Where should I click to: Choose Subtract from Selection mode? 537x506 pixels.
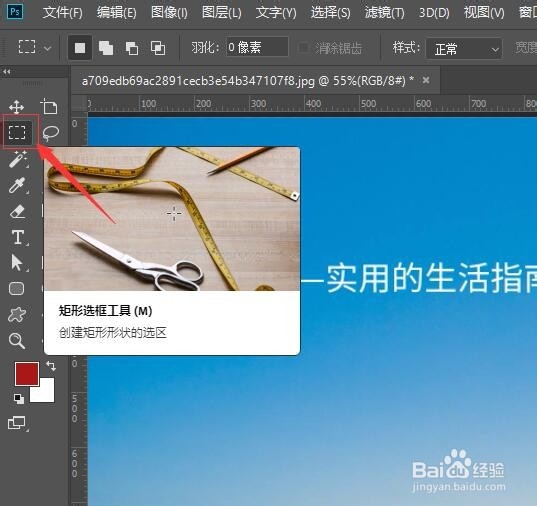[132, 48]
